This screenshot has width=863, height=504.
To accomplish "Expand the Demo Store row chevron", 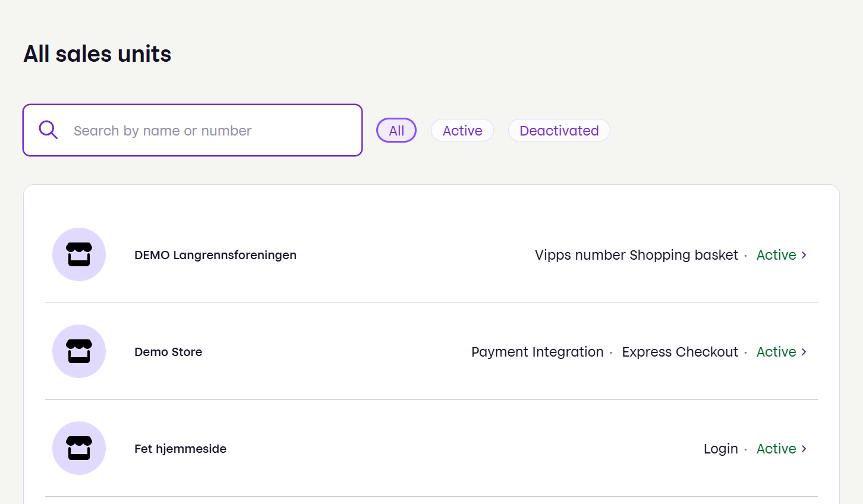I will [x=804, y=351].
